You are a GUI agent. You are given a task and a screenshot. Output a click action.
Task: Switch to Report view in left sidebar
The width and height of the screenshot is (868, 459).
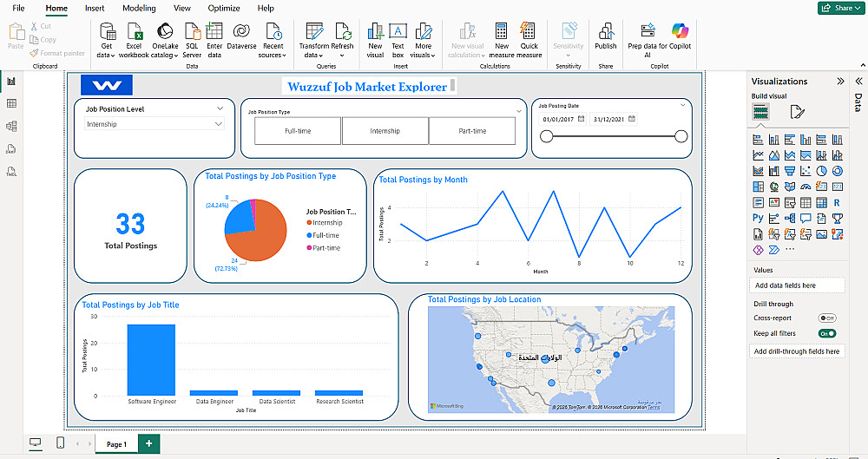(11, 82)
